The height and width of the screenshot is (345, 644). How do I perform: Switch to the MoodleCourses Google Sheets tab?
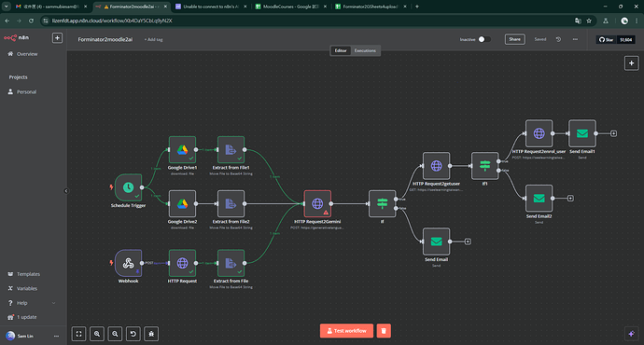291,7
